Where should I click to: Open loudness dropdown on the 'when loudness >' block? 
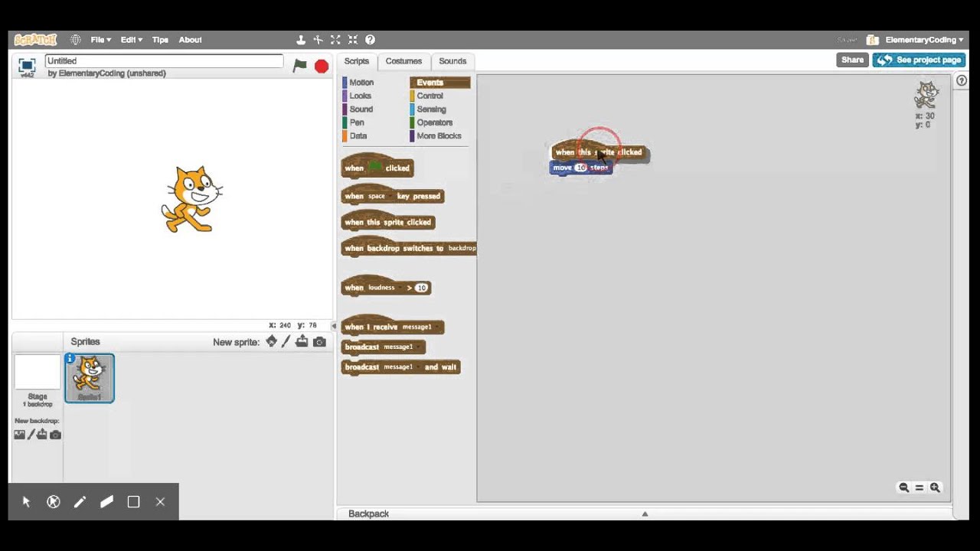384,288
